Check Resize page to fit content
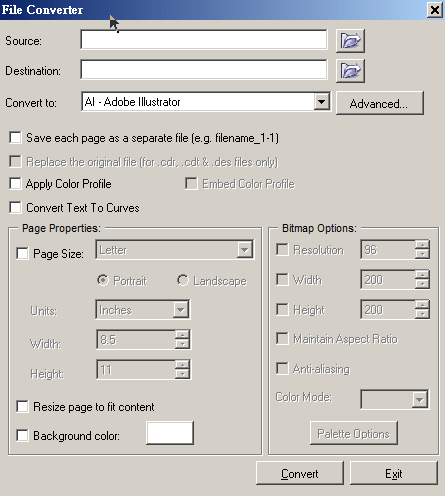This screenshot has height=496, width=445. click(22, 407)
